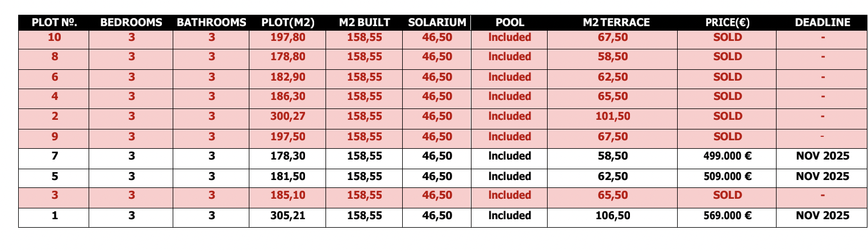Click the 499.000 € price cell
This screenshot has height=251, width=868.
click(728, 156)
